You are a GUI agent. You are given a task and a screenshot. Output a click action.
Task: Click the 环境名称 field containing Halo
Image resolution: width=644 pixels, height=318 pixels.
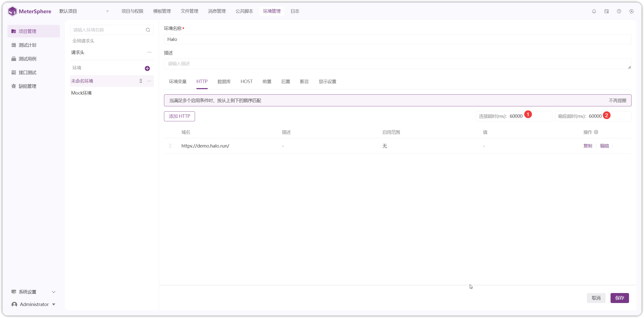tap(397, 39)
